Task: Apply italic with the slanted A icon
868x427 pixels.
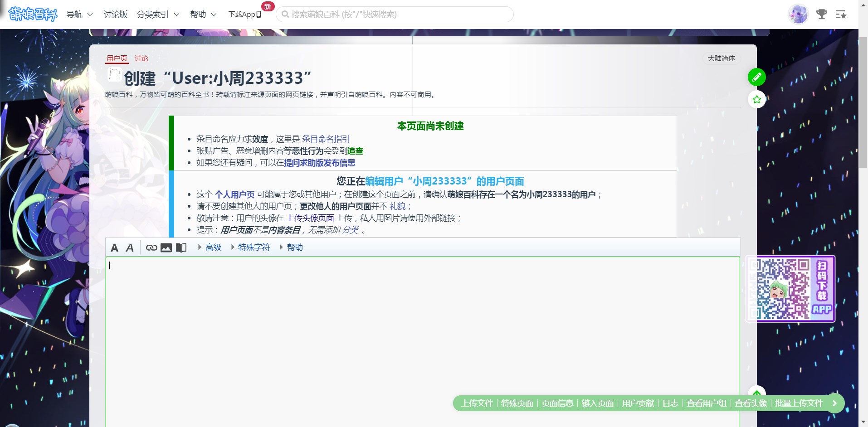Action: [130, 247]
